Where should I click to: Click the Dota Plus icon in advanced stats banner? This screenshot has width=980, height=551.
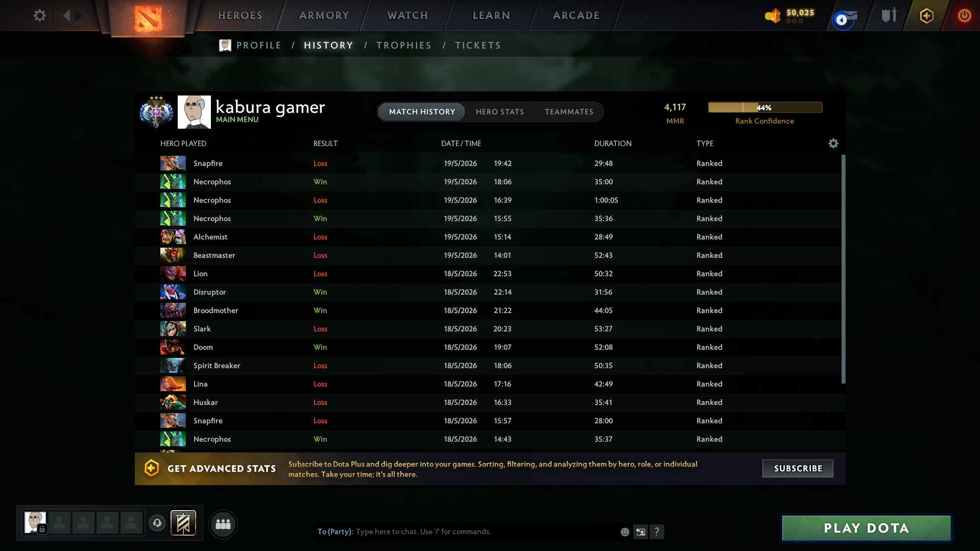tap(152, 468)
